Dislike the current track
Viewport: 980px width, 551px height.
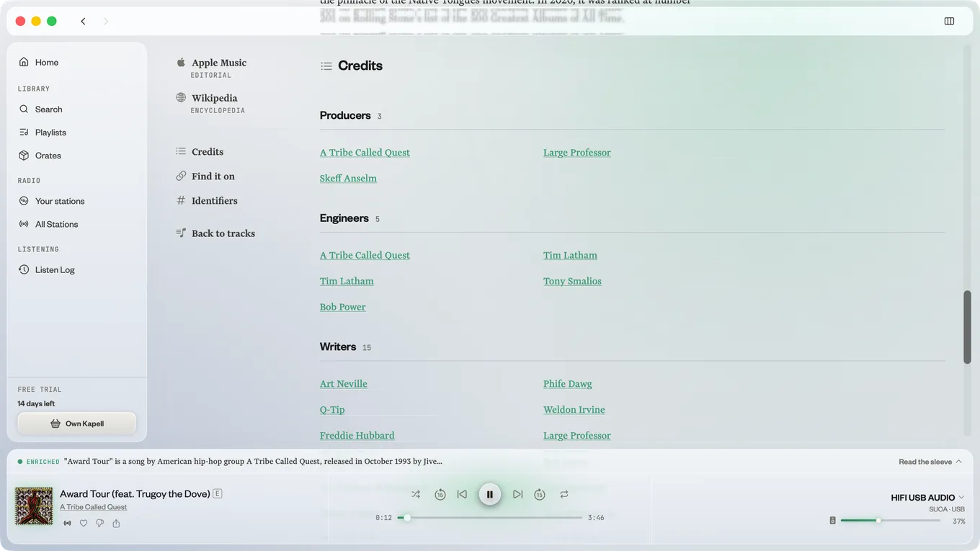pyautogui.click(x=99, y=524)
